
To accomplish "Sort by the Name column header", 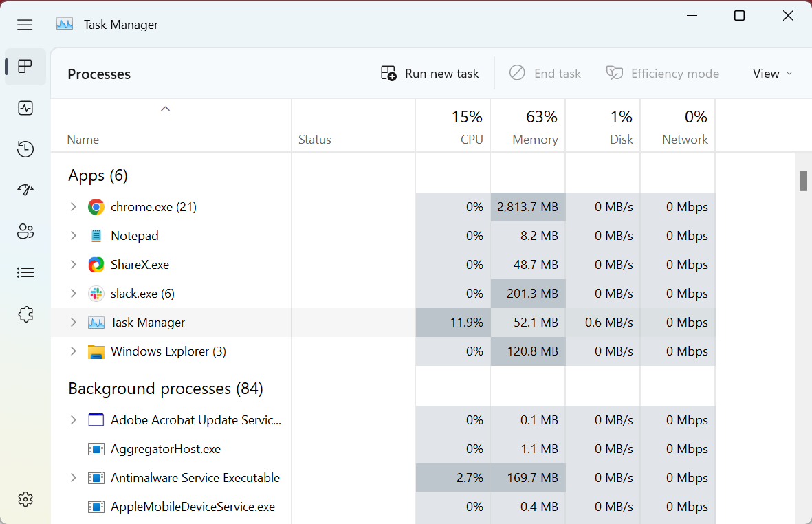I will point(171,126).
